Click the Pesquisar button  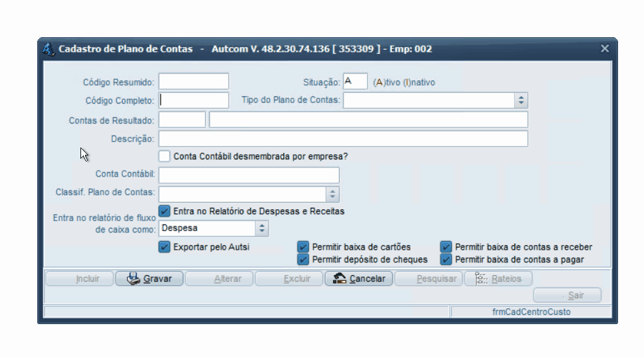(x=429, y=279)
